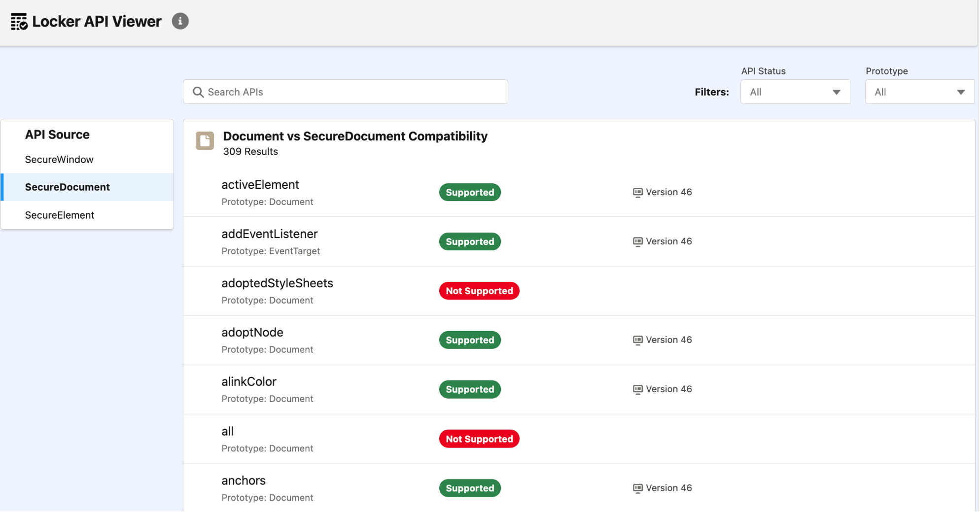Click the monitor icon on the anchors row
This screenshot has height=512, width=980.
tap(638, 488)
